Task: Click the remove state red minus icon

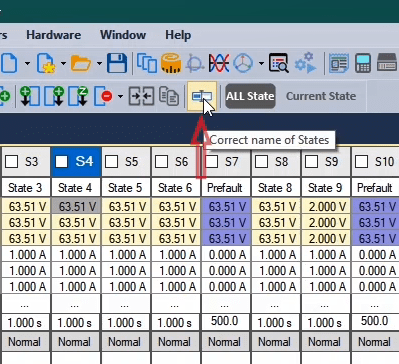Action: tap(104, 96)
